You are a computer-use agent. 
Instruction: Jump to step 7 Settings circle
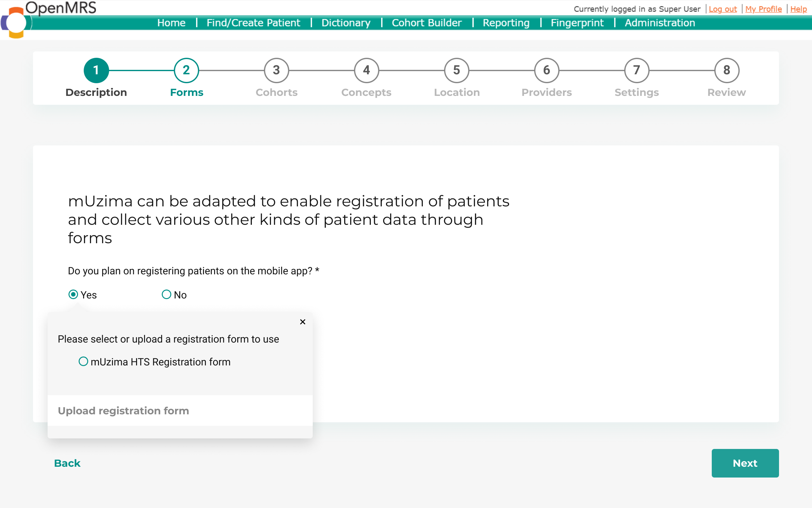point(637,70)
